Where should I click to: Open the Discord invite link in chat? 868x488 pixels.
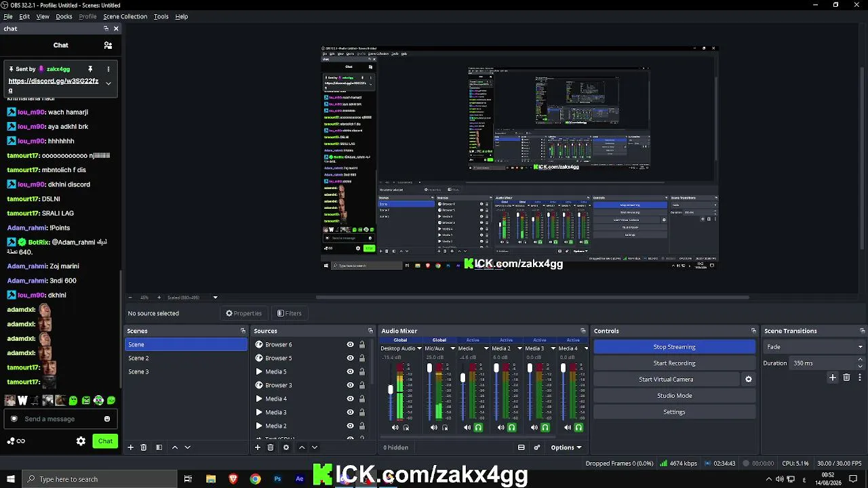54,85
